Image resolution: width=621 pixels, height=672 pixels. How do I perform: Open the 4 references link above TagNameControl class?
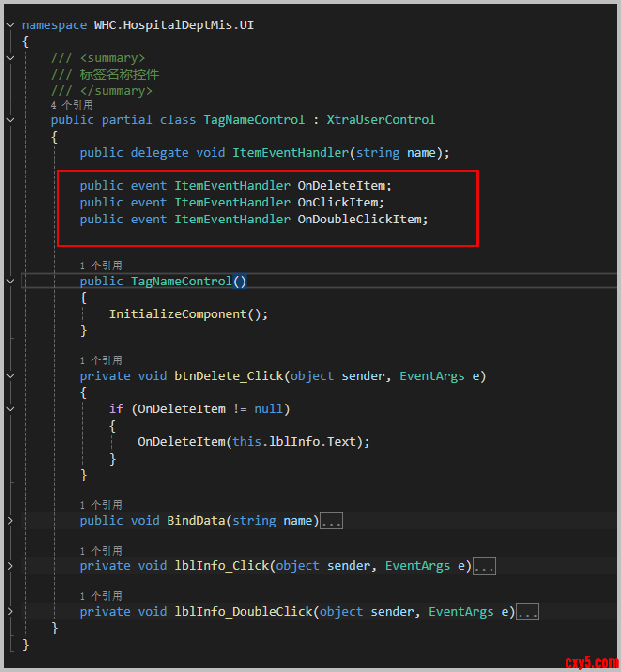tap(72, 105)
